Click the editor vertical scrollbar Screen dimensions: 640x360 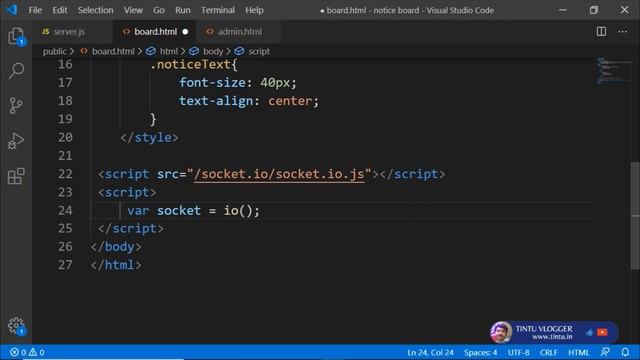click(x=635, y=216)
